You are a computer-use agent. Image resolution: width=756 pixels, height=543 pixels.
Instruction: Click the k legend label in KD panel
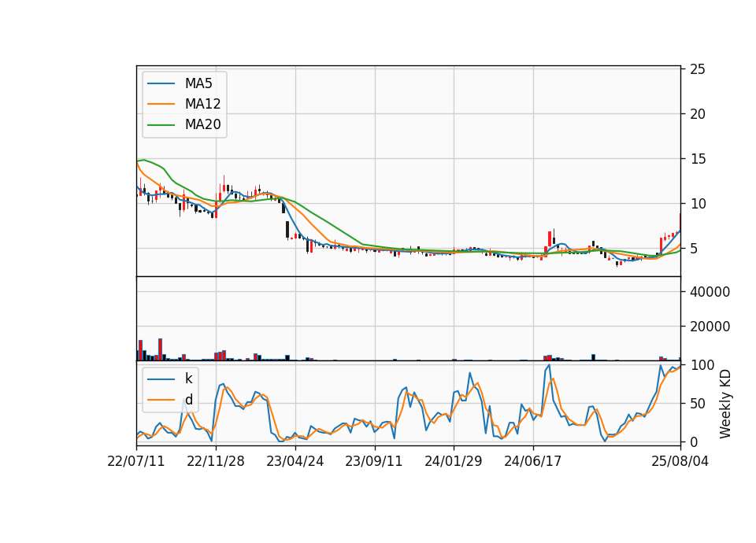tap(188, 379)
